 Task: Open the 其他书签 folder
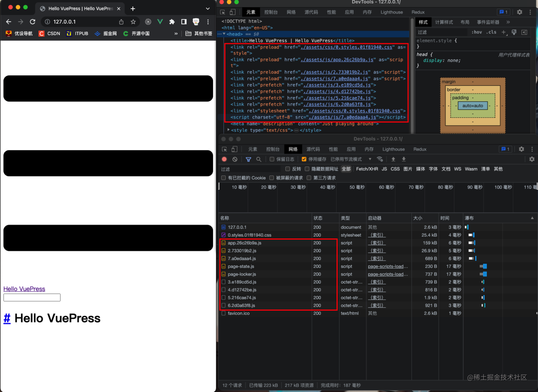click(199, 34)
